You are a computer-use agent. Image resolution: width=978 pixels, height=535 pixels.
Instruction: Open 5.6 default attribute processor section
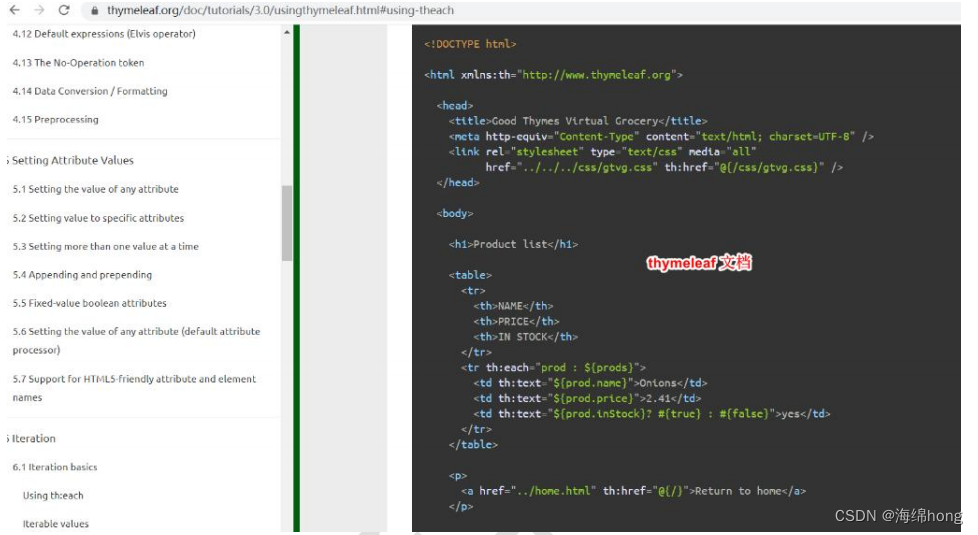pos(136,340)
